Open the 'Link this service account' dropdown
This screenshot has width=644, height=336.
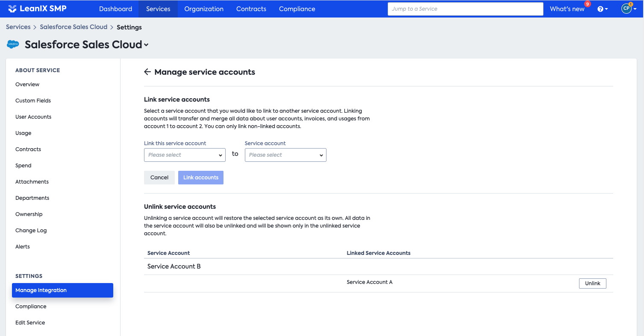[185, 155]
